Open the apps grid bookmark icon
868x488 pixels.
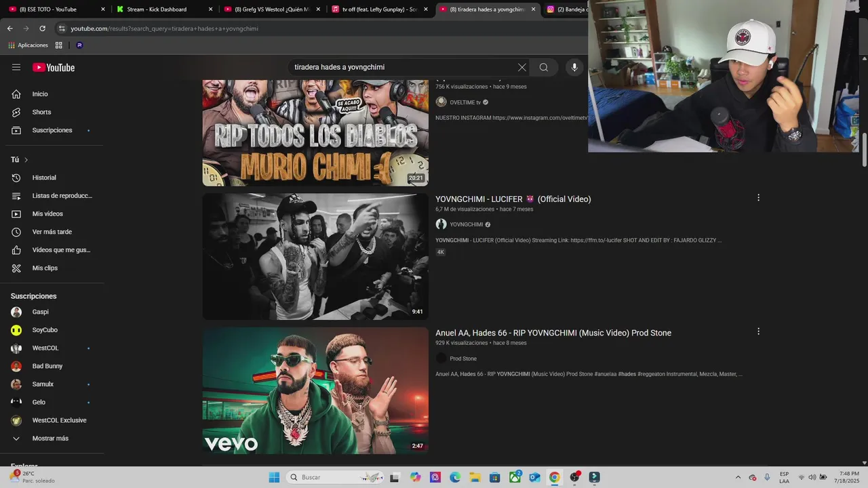(59, 45)
